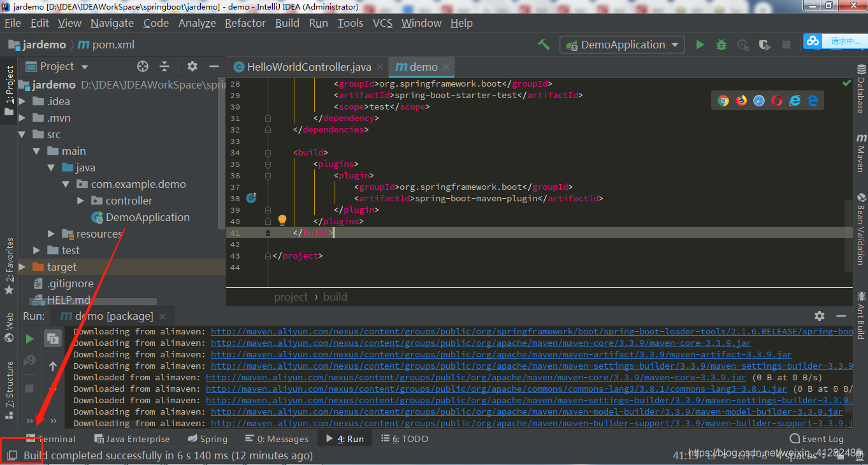Image resolution: width=868 pixels, height=465 pixels.
Task: Open the File menu
Action: click(13, 23)
